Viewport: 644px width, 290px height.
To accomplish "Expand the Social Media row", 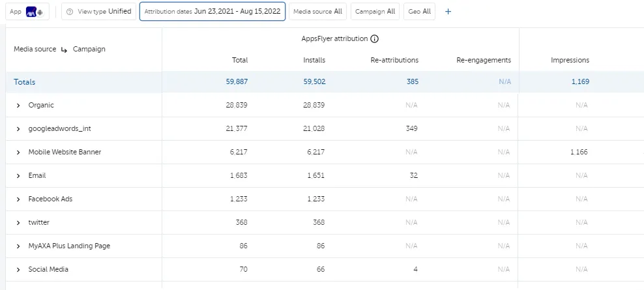I will pos(18,270).
